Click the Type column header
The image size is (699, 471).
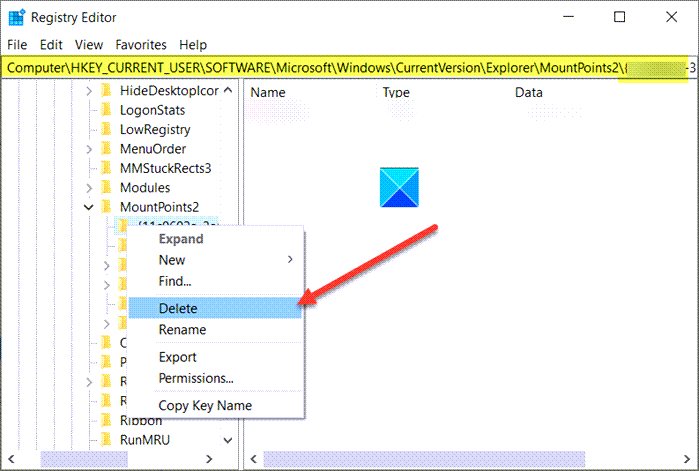pos(396,93)
